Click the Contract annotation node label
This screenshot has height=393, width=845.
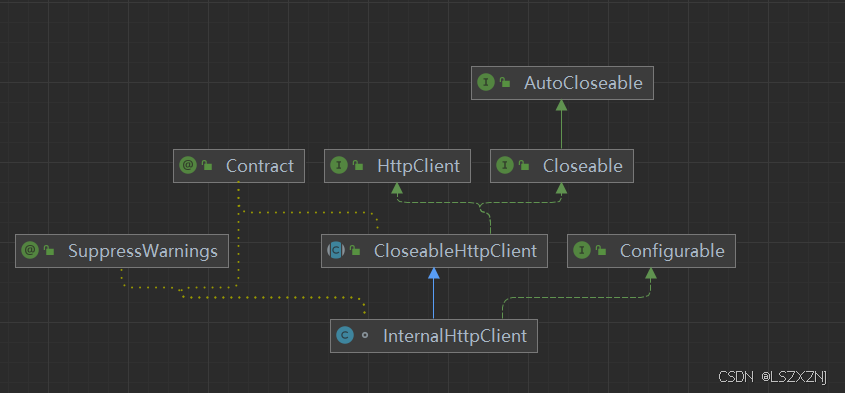pyautogui.click(x=260, y=166)
